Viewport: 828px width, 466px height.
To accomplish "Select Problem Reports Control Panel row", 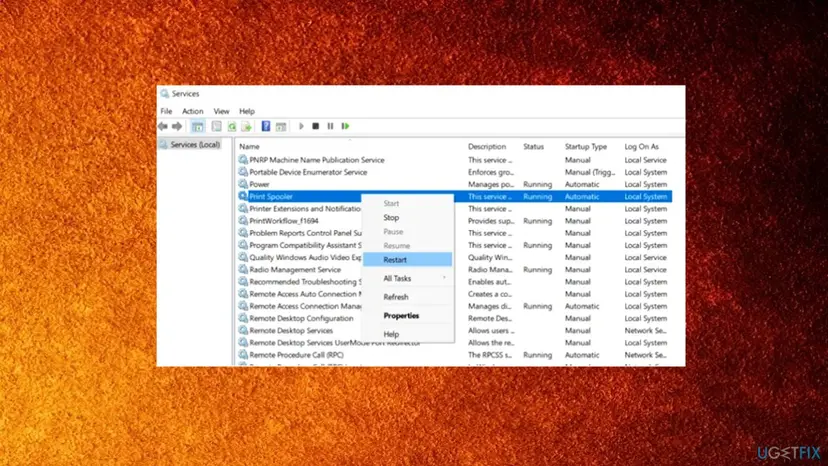I will coord(454,232).
